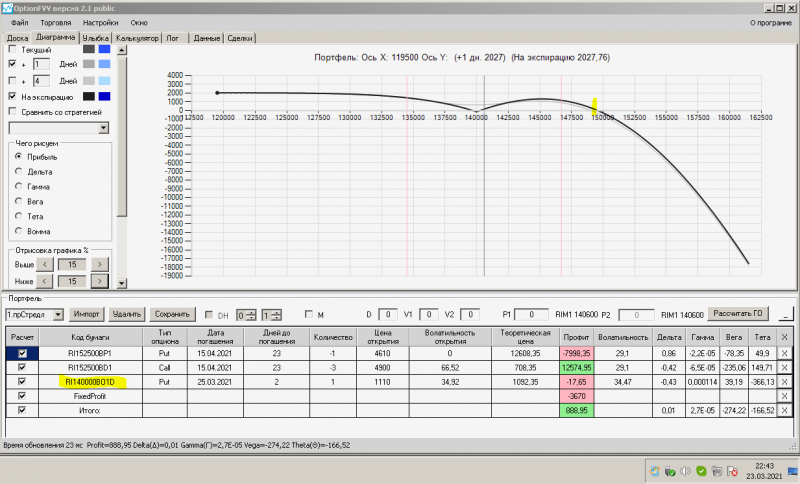Viewport: 800px width, 484px height.
Task: Click the Импорт button
Action: (86, 314)
